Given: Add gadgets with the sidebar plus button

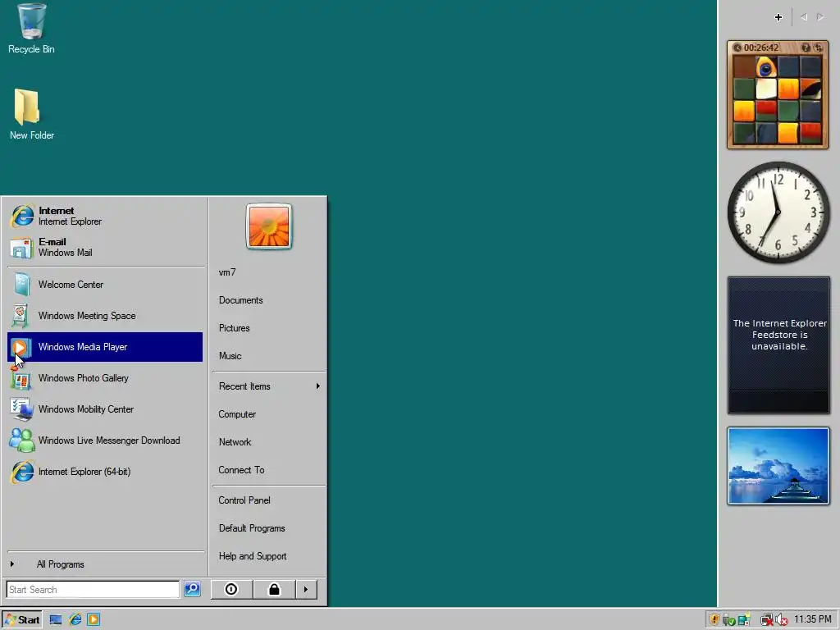Looking at the screenshot, I should click(778, 17).
